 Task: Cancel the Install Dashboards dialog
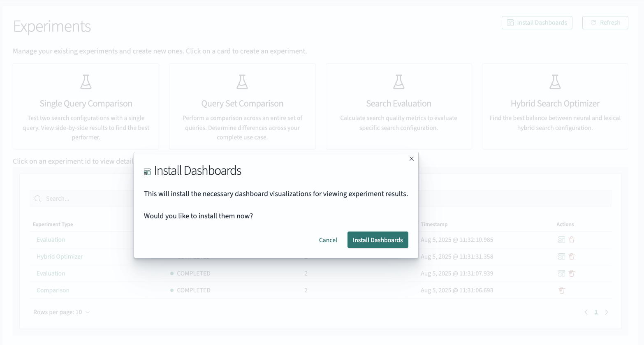pyautogui.click(x=328, y=240)
